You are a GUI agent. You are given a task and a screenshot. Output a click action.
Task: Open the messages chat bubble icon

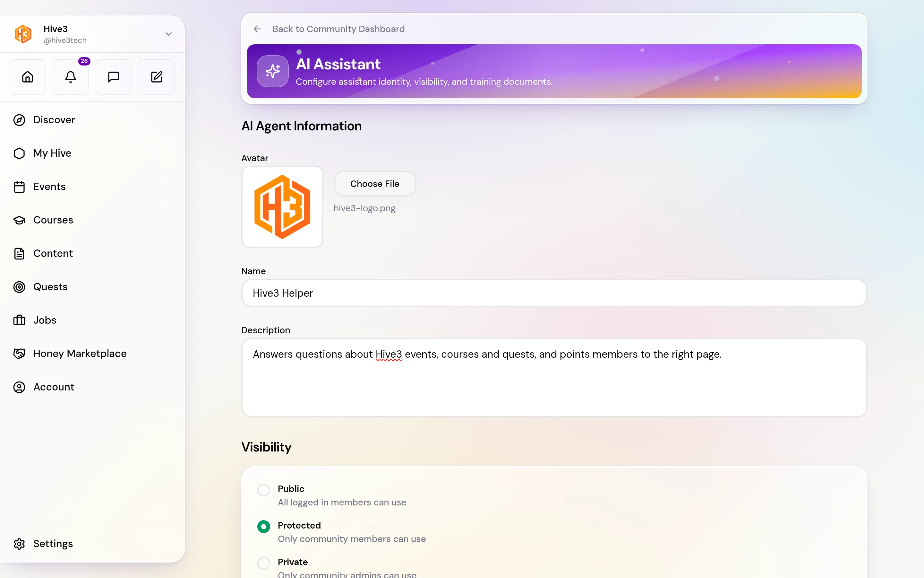113,77
